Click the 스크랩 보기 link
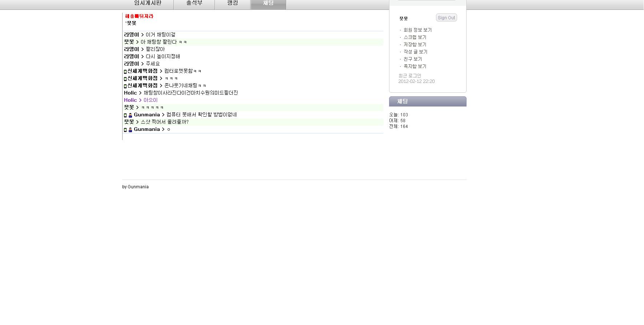This screenshot has height=325, width=644. (415, 37)
